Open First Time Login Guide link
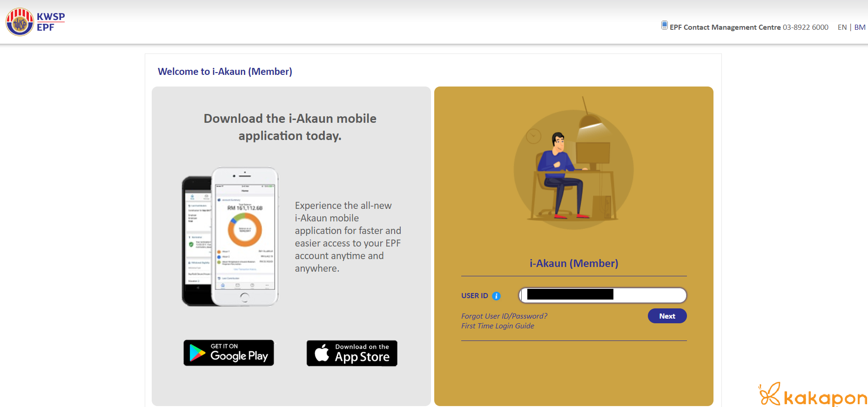 [x=498, y=326]
